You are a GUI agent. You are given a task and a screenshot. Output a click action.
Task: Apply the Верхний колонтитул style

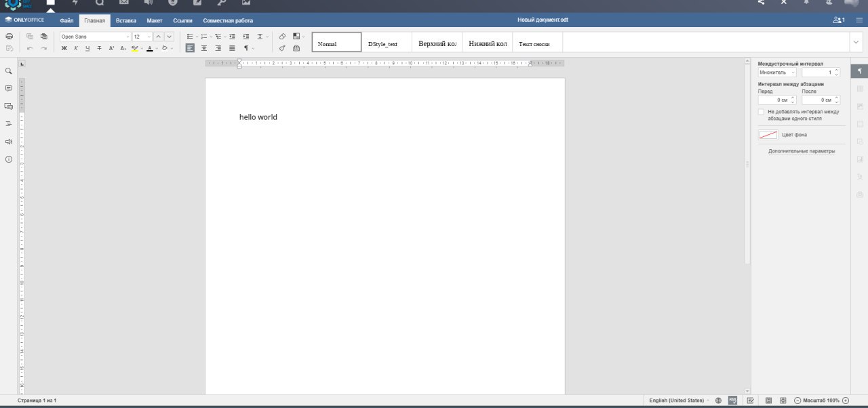tap(437, 42)
